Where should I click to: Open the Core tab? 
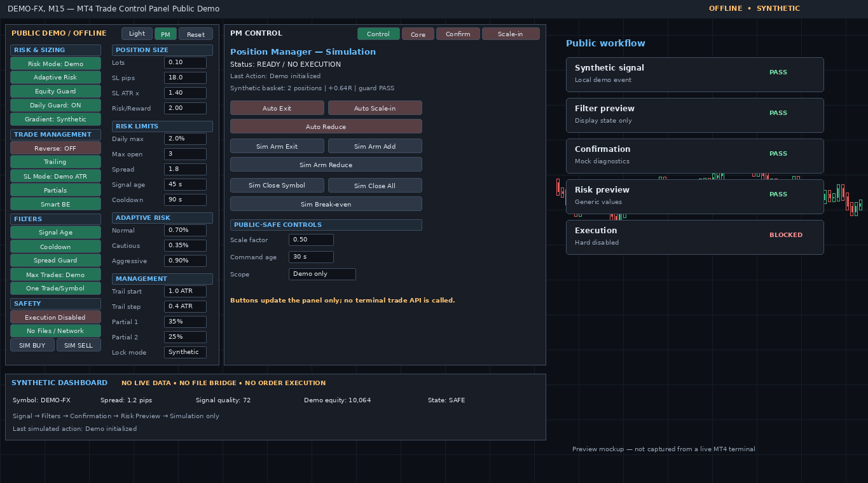click(x=418, y=34)
